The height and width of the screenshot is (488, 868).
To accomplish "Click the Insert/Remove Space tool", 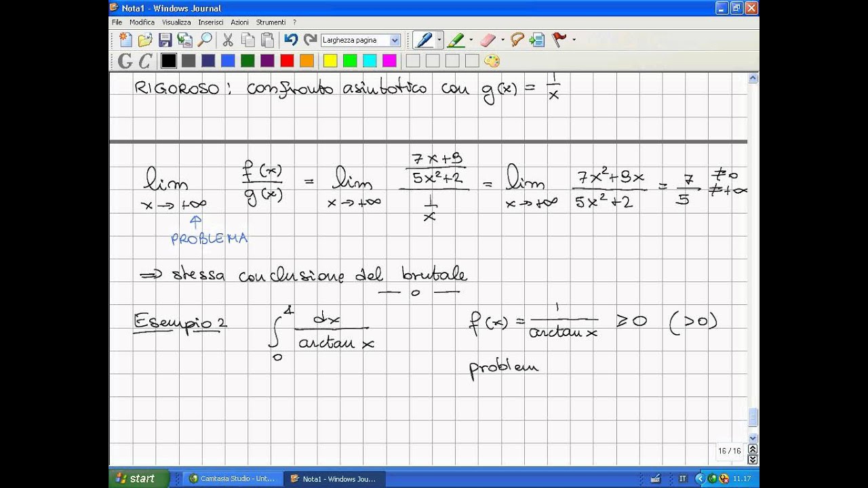I will (537, 40).
